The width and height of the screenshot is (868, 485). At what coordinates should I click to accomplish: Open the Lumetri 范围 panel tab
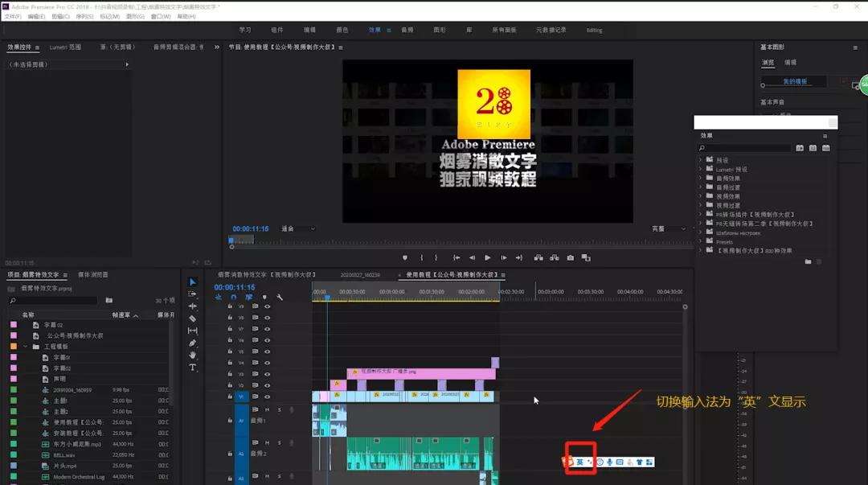click(65, 47)
